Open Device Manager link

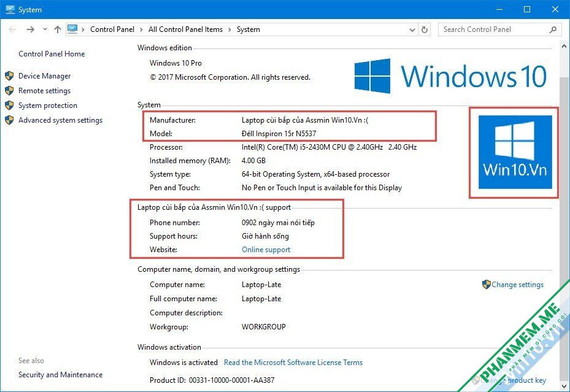pos(45,76)
